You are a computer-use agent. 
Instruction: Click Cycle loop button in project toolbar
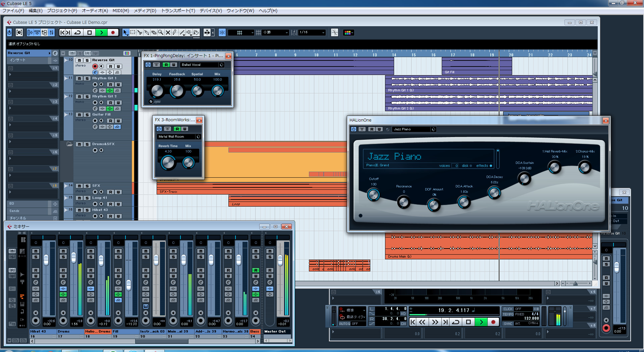(x=77, y=33)
